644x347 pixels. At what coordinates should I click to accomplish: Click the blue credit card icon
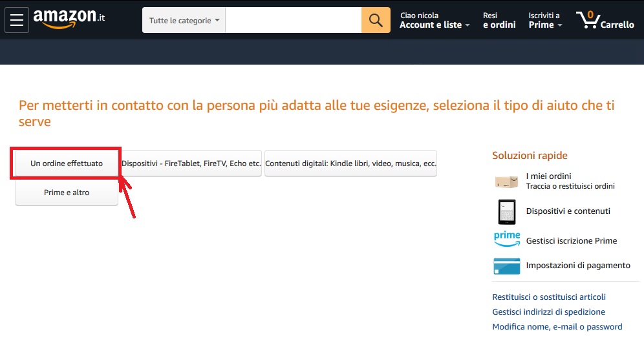(507, 266)
